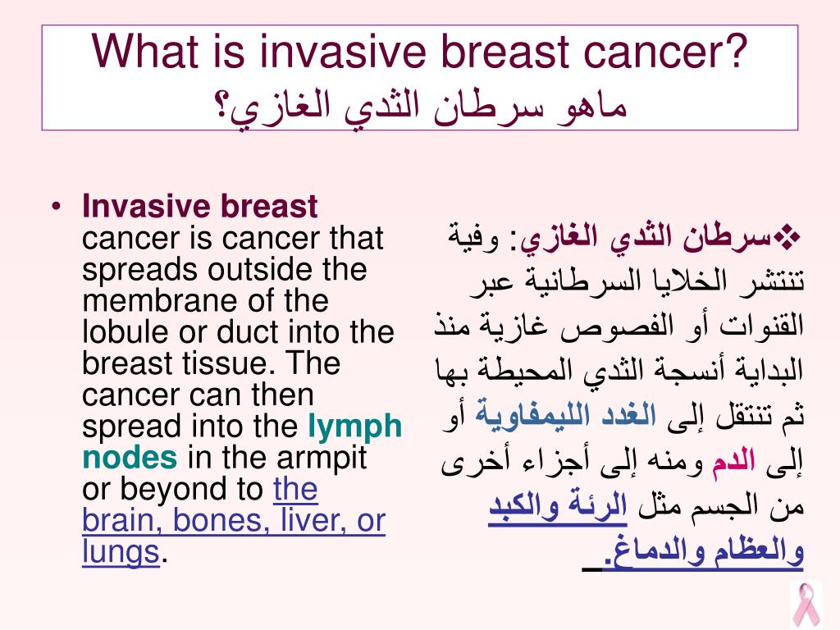Click the Arabic line 'تنتشر الخلايا السرطانية عبر'
Image resolution: width=840 pixels, height=630 pixels.
click(x=637, y=282)
